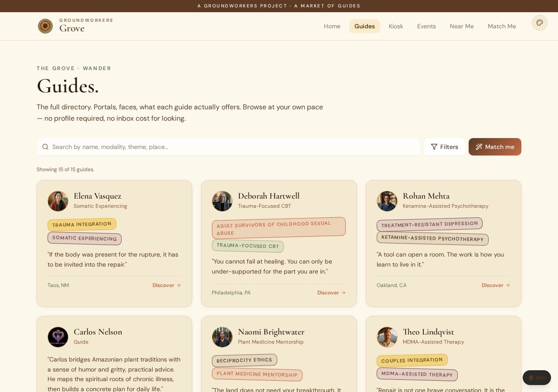Click the Taos, NM location text
Screen dimensions: 558x392
click(58, 285)
